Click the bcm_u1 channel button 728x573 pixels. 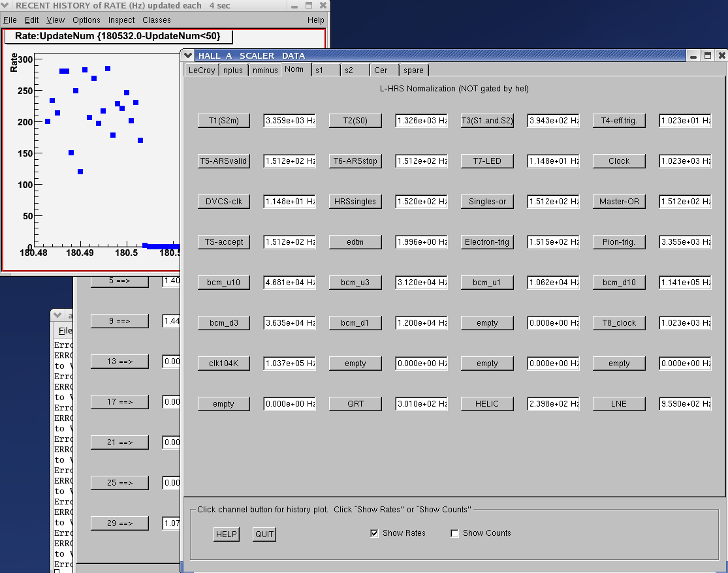pyautogui.click(x=487, y=283)
